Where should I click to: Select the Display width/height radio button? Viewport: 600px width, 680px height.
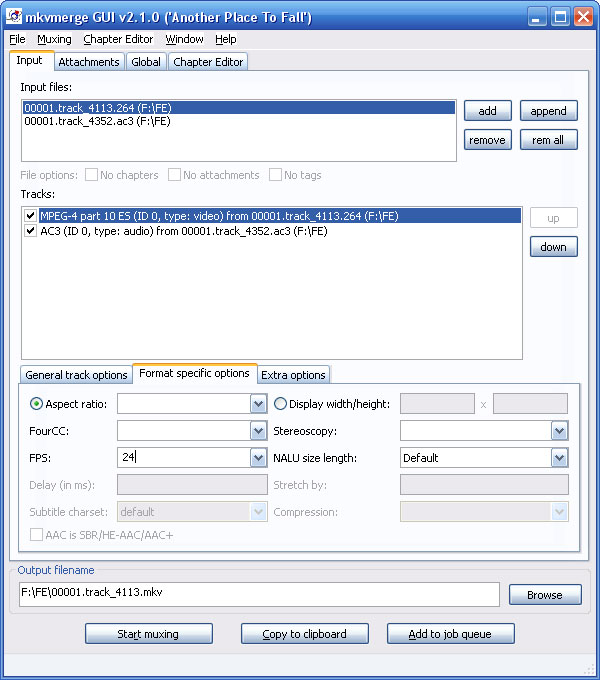(280, 404)
